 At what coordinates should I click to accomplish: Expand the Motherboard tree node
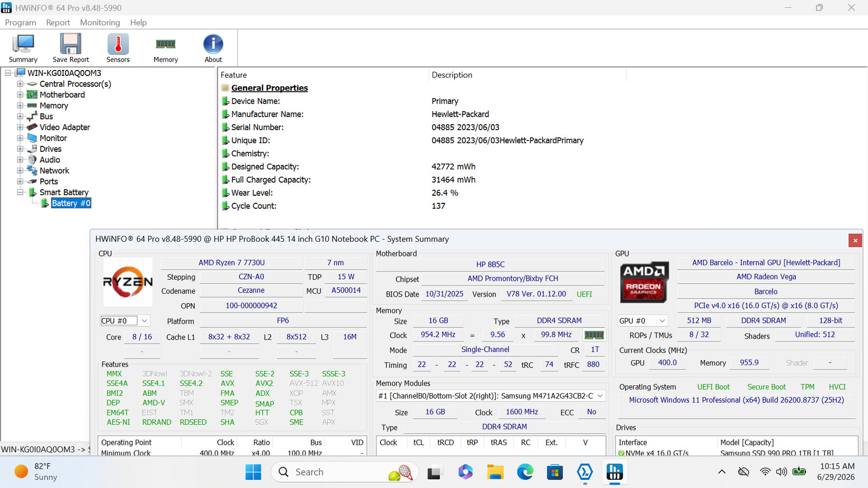tap(20, 94)
